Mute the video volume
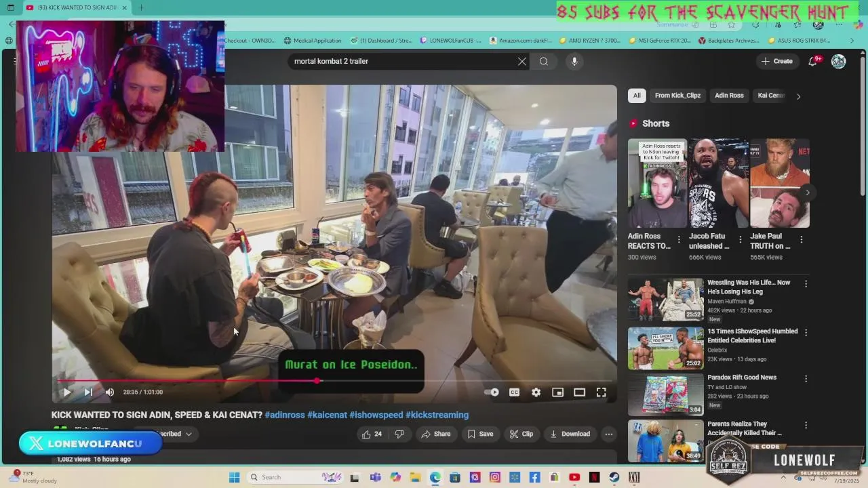The height and width of the screenshot is (488, 868). (110, 392)
